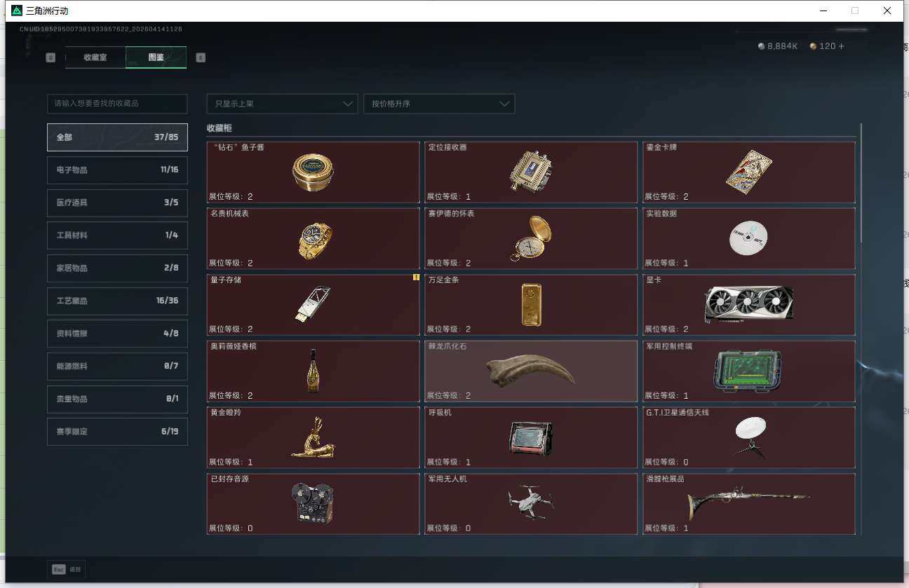Select the "钻石"鱼子酱 caviar tin item
Image resolution: width=909 pixels, height=588 pixels.
[x=313, y=172]
